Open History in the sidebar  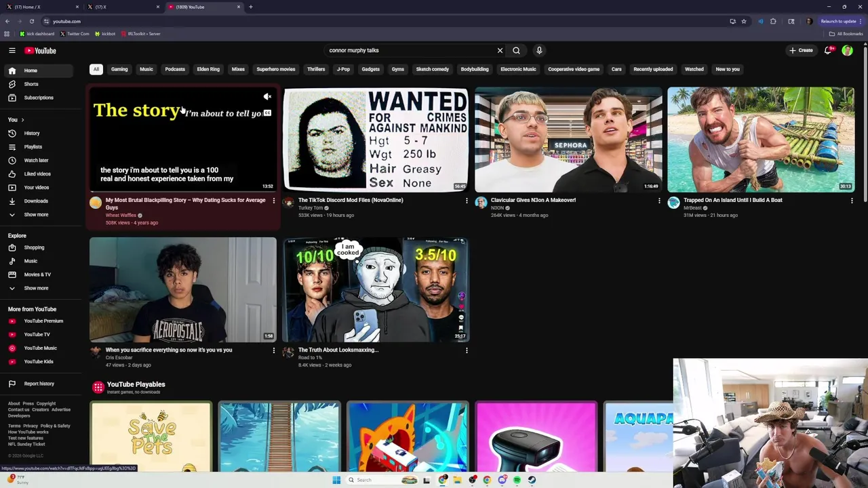pos(39,134)
